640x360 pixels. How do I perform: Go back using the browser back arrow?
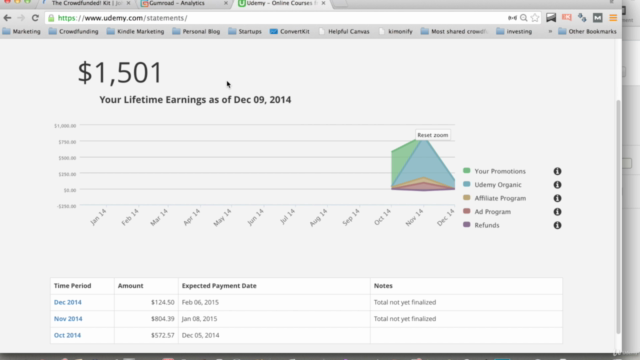(x=7, y=18)
